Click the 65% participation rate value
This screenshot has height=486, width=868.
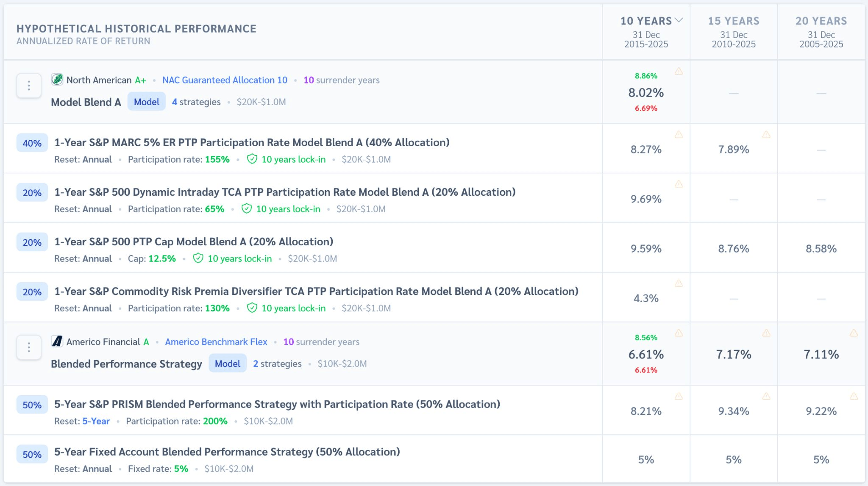tap(214, 209)
